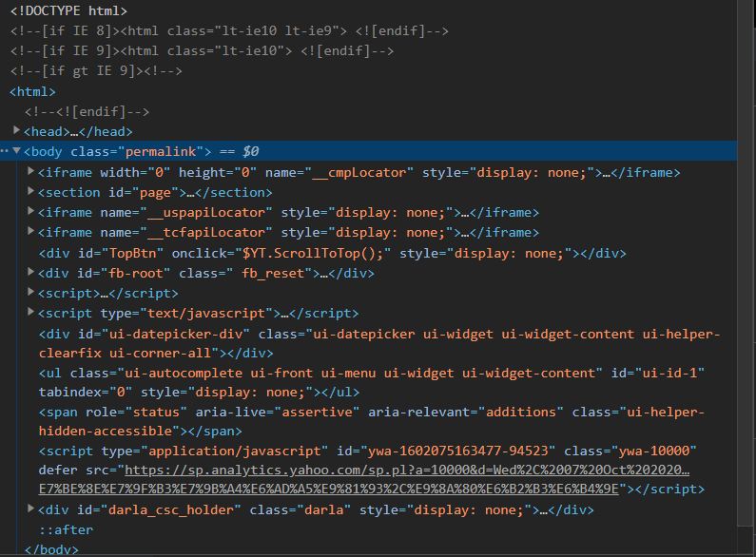Viewport: 756px width, 557px height.
Task: Click the permalink class attribute value
Action: pyautogui.click(x=161, y=152)
